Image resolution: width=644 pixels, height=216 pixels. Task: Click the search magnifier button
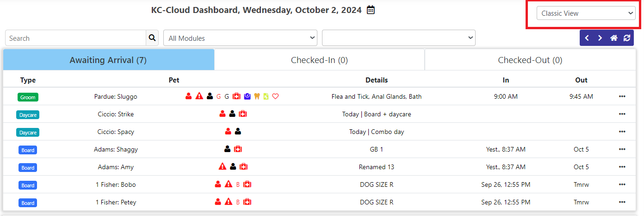tap(152, 38)
